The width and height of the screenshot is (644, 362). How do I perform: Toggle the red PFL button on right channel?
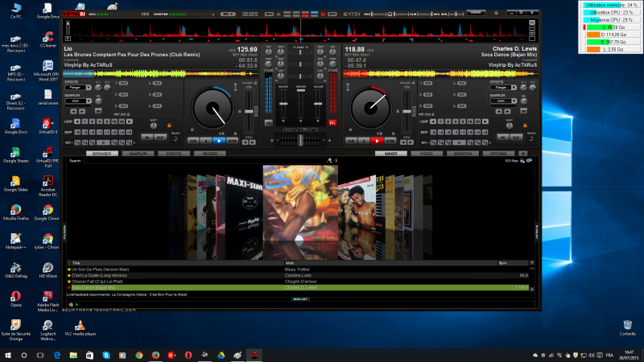[332, 122]
